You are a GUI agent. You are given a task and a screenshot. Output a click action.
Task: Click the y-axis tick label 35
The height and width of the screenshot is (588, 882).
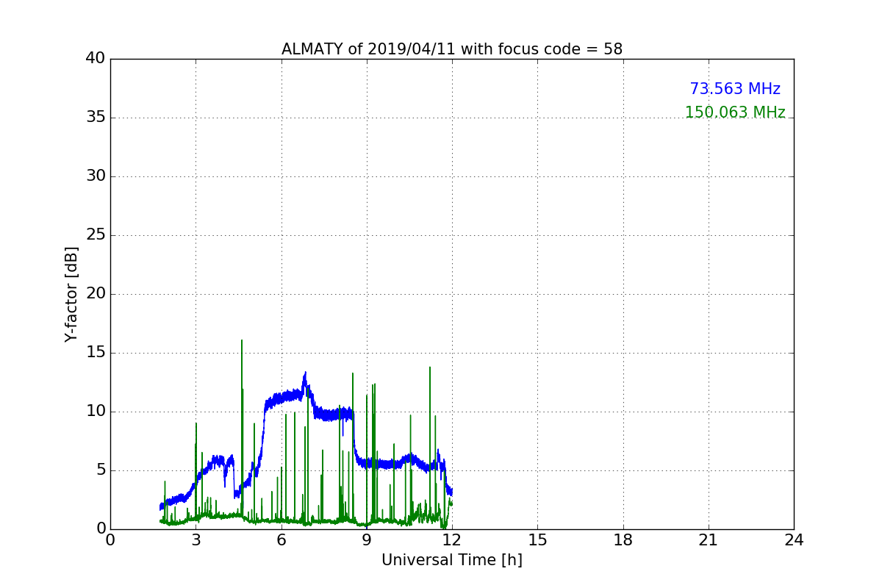(96, 118)
